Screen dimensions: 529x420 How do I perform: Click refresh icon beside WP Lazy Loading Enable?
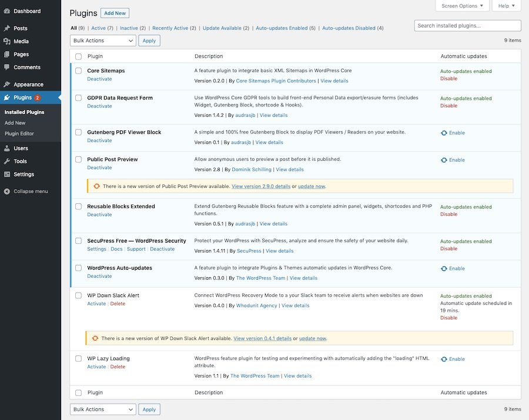pyautogui.click(x=444, y=359)
